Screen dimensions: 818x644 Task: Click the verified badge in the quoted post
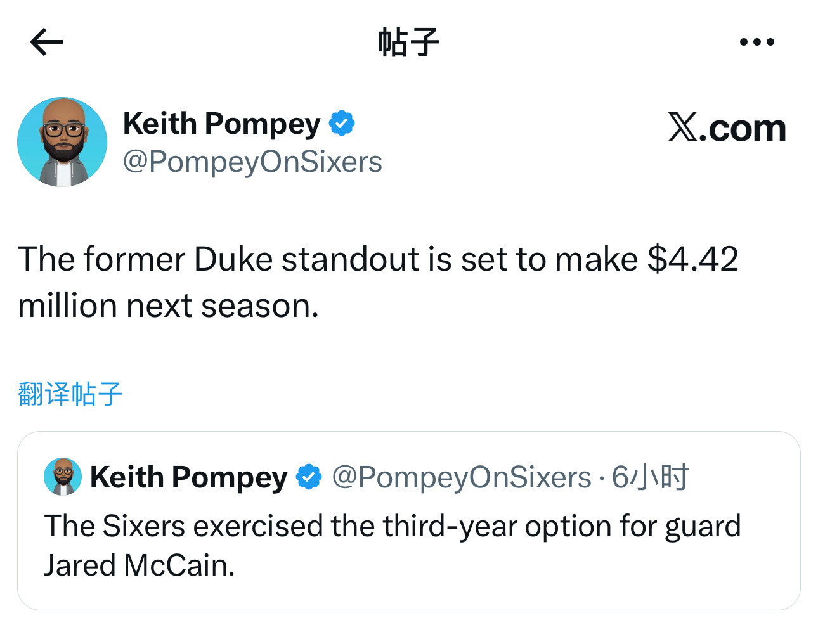[x=309, y=477]
